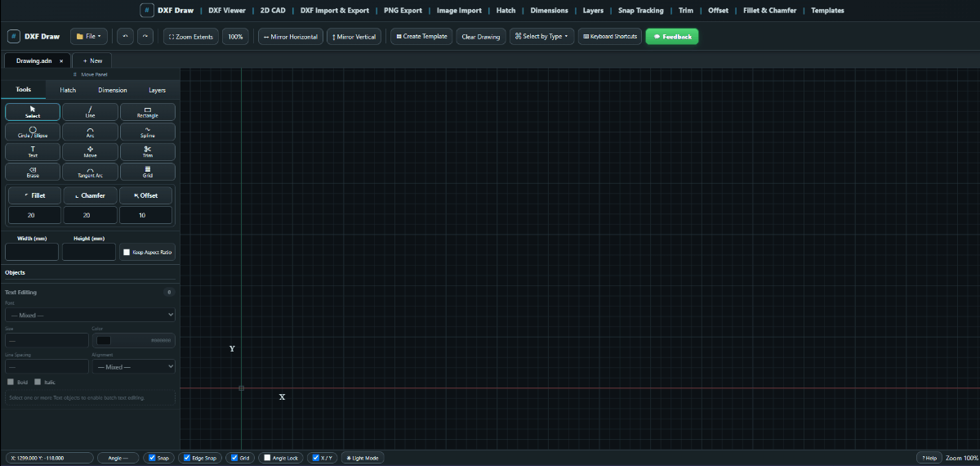Open the Select by Type dropdown

[x=542, y=37]
